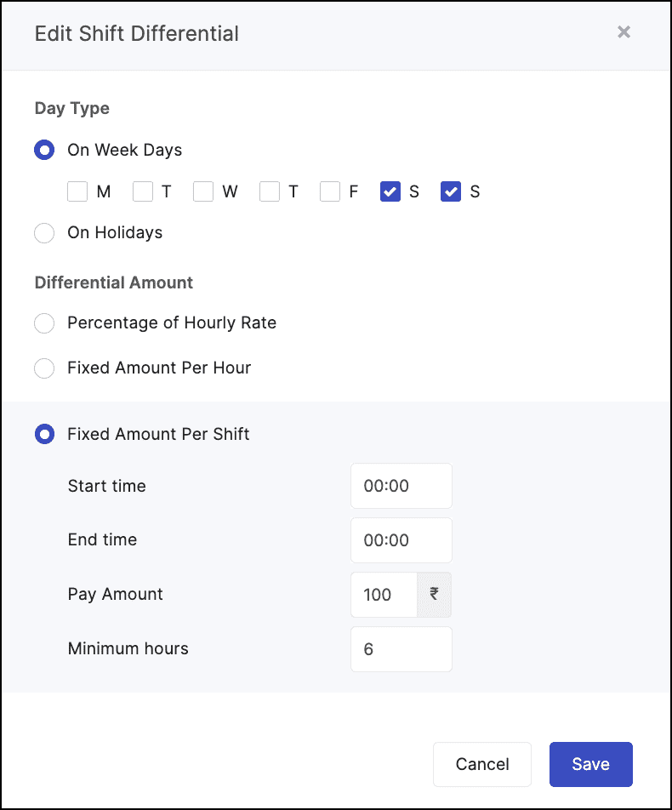Select Fixed Amount Per Shift

click(x=44, y=434)
